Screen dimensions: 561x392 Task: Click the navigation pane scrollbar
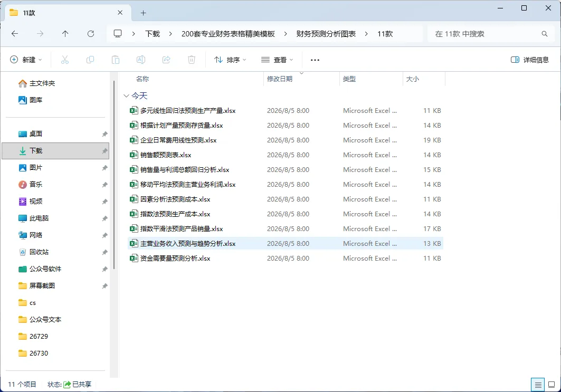(x=114, y=175)
